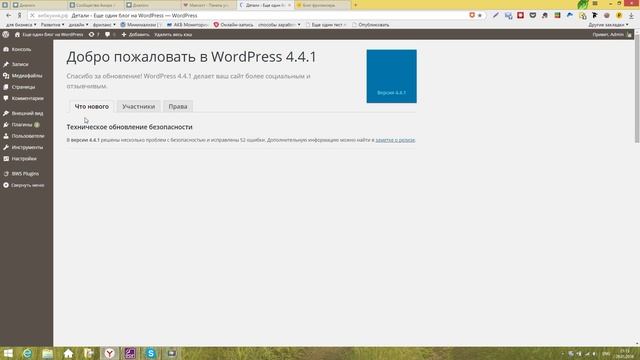Click the Пользователи user icon in sidebar

[x=6, y=136]
